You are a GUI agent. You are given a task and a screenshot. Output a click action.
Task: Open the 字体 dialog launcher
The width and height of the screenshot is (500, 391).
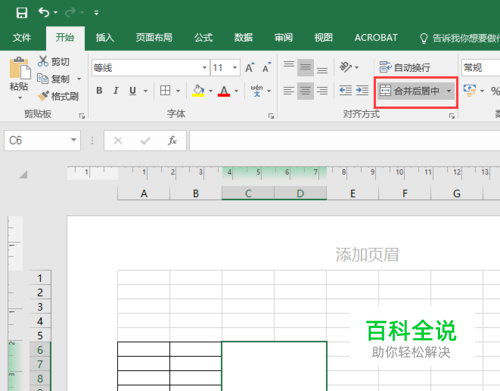pyautogui.click(x=271, y=116)
